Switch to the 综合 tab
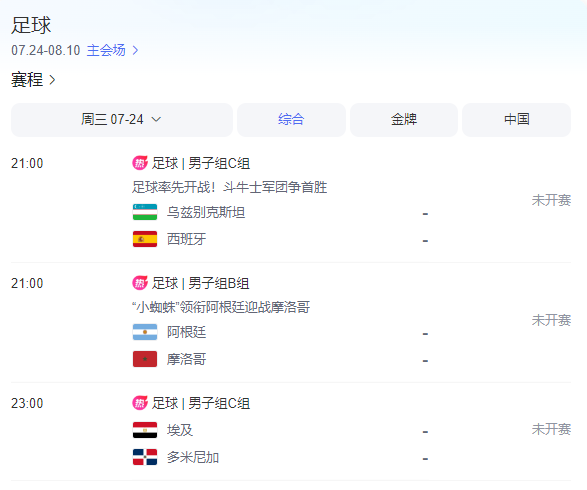 click(x=291, y=120)
